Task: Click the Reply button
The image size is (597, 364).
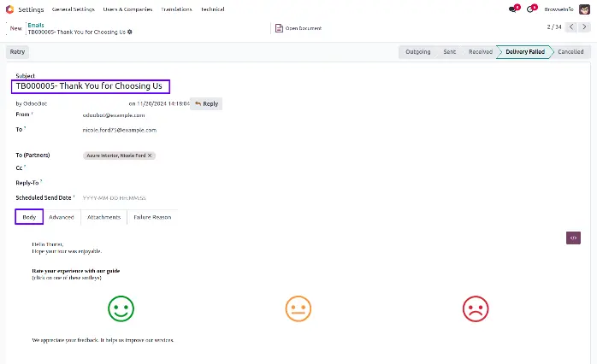Action: click(x=206, y=103)
